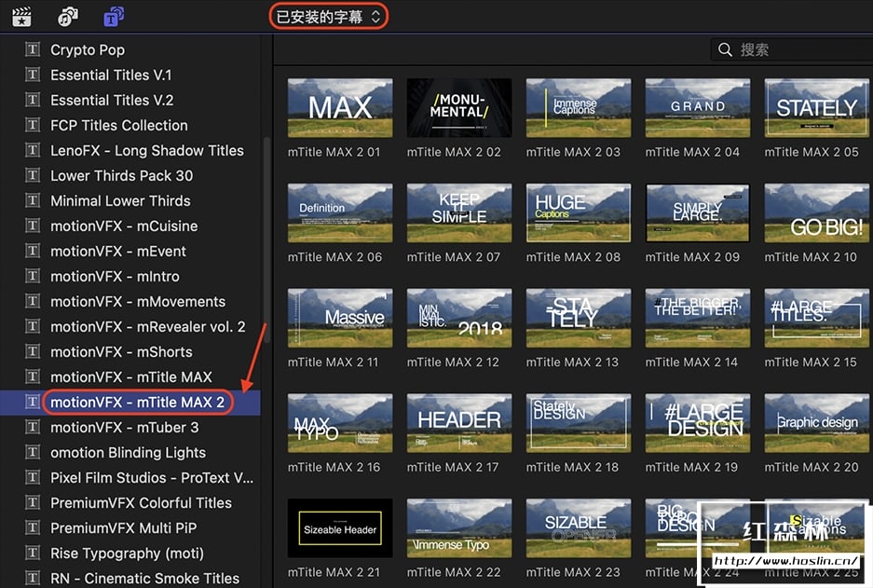
Task: Select mTitle MAX 2 10 GO BIG thumbnail
Action: (817, 212)
